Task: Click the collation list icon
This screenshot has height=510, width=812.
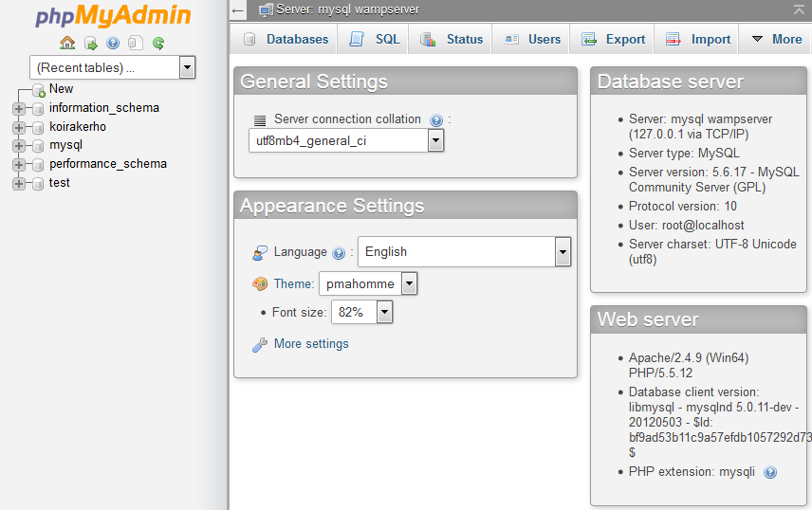Action: click(260, 120)
